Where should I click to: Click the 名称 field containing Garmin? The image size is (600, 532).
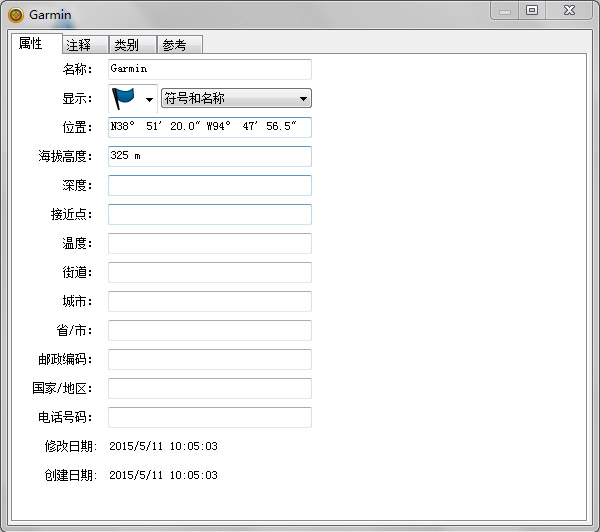(209, 69)
